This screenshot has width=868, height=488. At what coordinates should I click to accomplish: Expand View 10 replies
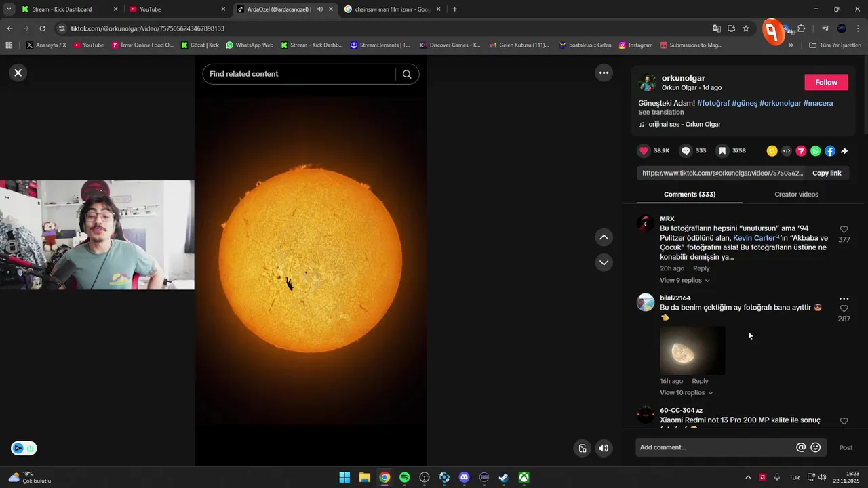686,393
